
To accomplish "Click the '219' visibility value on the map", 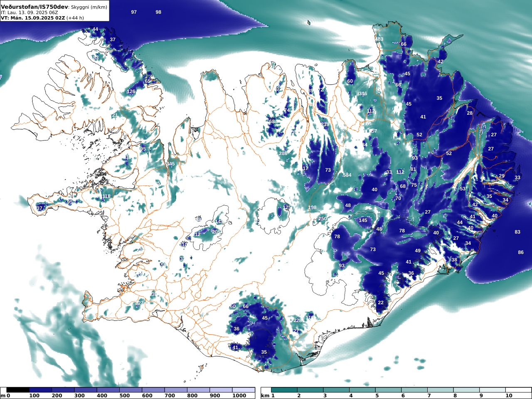I will pyautogui.click(x=325, y=124).
